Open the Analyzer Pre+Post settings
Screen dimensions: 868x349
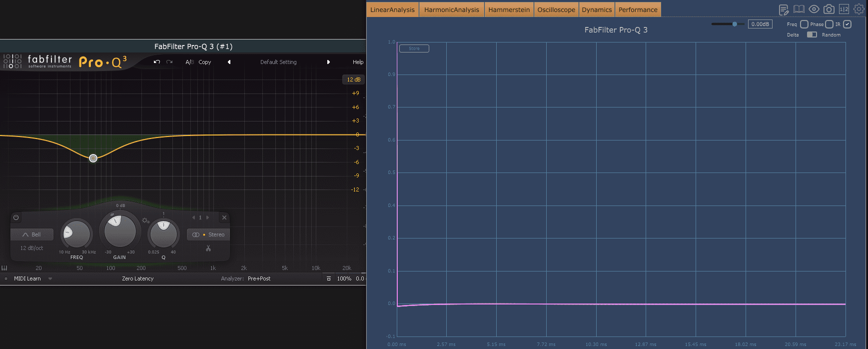[259, 278]
